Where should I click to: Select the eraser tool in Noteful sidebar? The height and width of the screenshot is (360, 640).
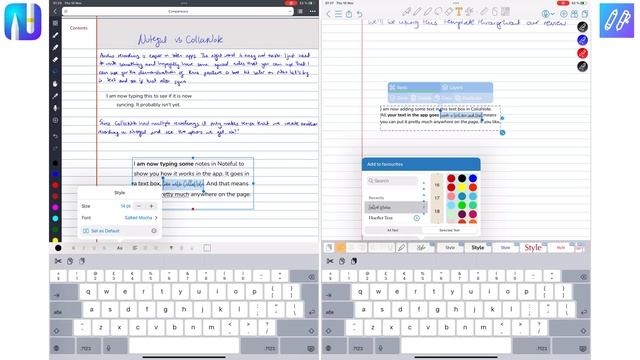pos(55,60)
